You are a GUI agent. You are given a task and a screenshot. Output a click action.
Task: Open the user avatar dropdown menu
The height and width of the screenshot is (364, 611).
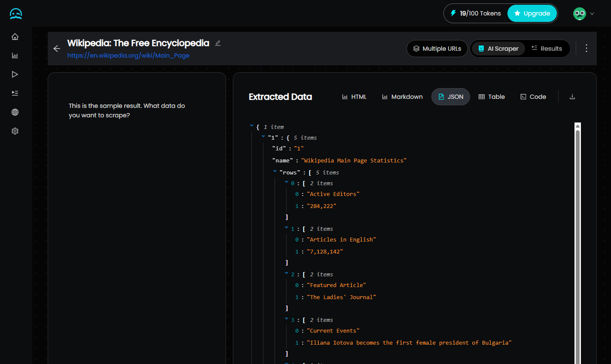coord(584,14)
